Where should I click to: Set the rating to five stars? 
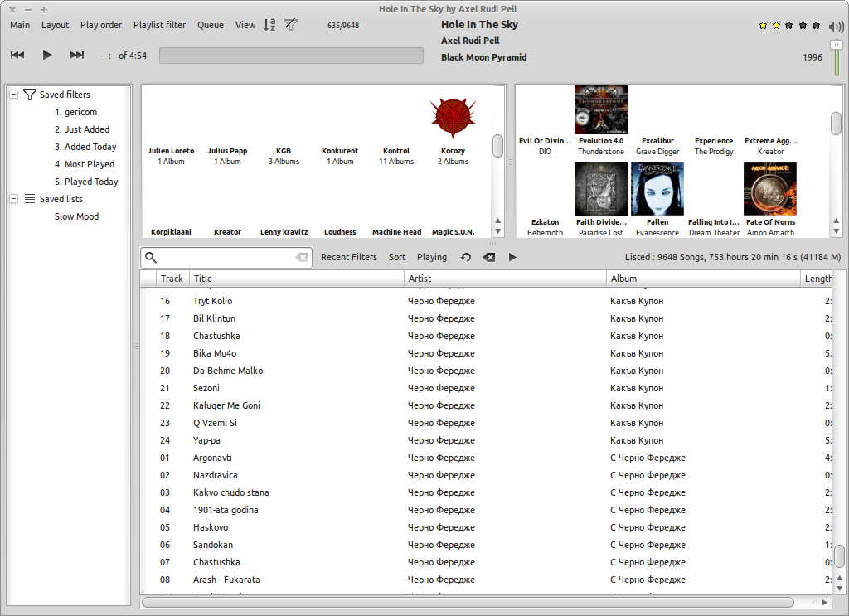coord(817,26)
